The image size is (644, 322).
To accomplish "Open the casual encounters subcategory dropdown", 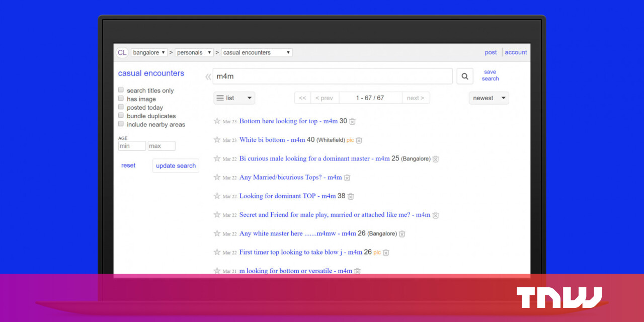I will click(257, 52).
